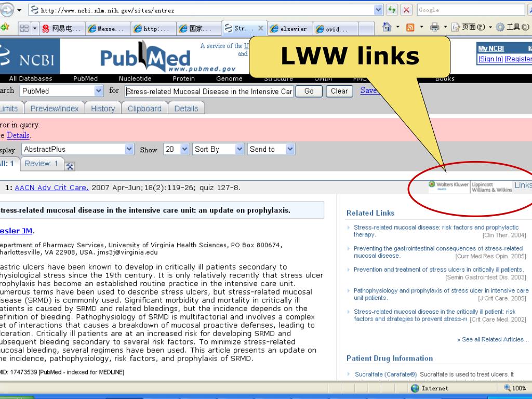Switch to the 国家... browser tab
The image size is (532, 399).
click(x=199, y=29)
